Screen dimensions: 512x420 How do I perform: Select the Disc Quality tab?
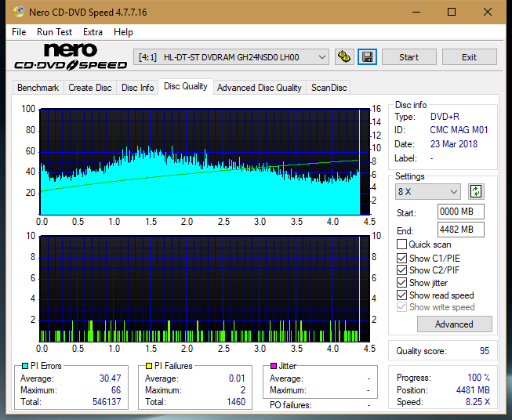(x=186, y=86)
